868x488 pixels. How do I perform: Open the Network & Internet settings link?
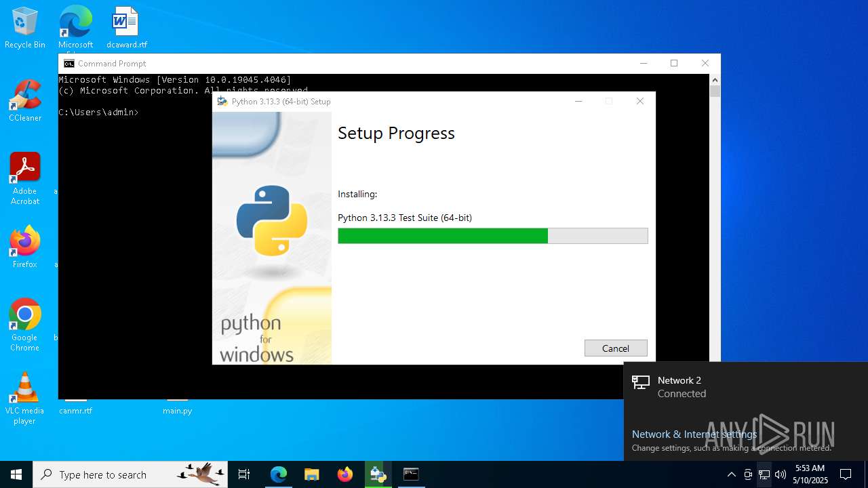694,434
